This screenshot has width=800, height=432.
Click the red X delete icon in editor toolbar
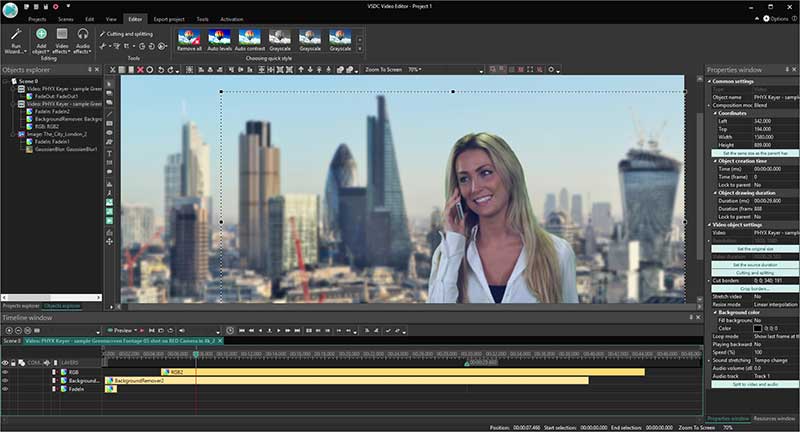click(140, 70)
